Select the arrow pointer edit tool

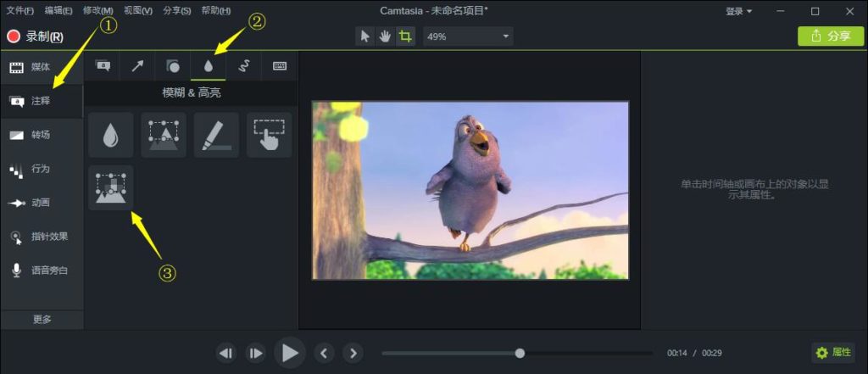coord(364,36)
